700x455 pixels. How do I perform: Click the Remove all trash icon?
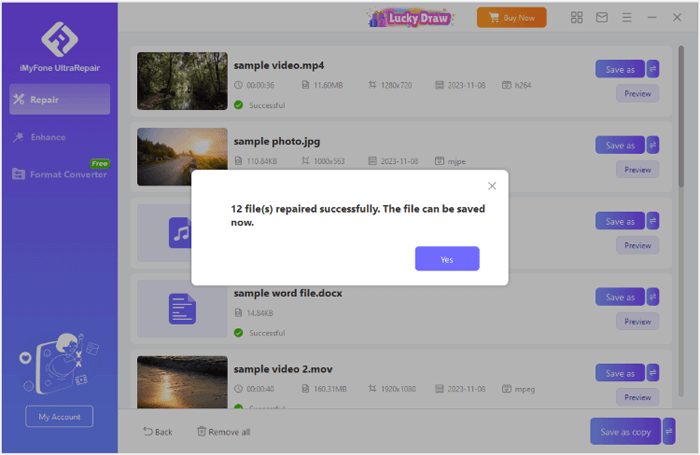click(x=223, y=432)
